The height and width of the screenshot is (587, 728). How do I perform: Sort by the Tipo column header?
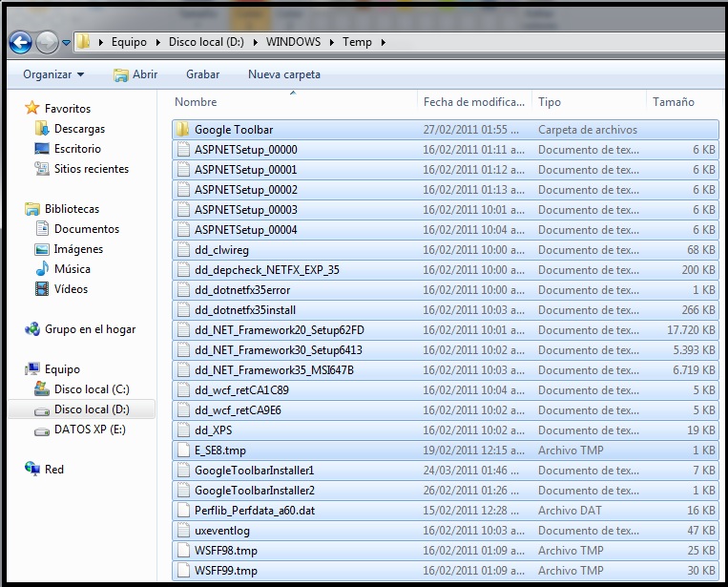click(x=550, y=102)
